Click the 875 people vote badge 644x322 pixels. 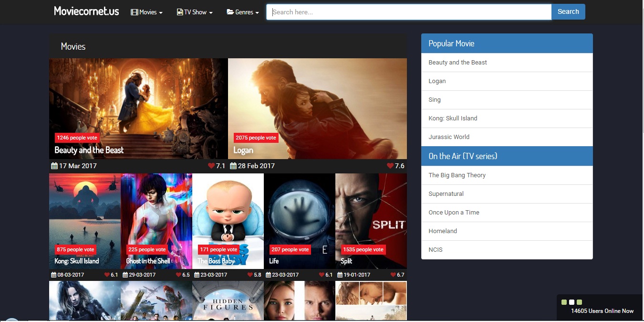pos(75,249)
